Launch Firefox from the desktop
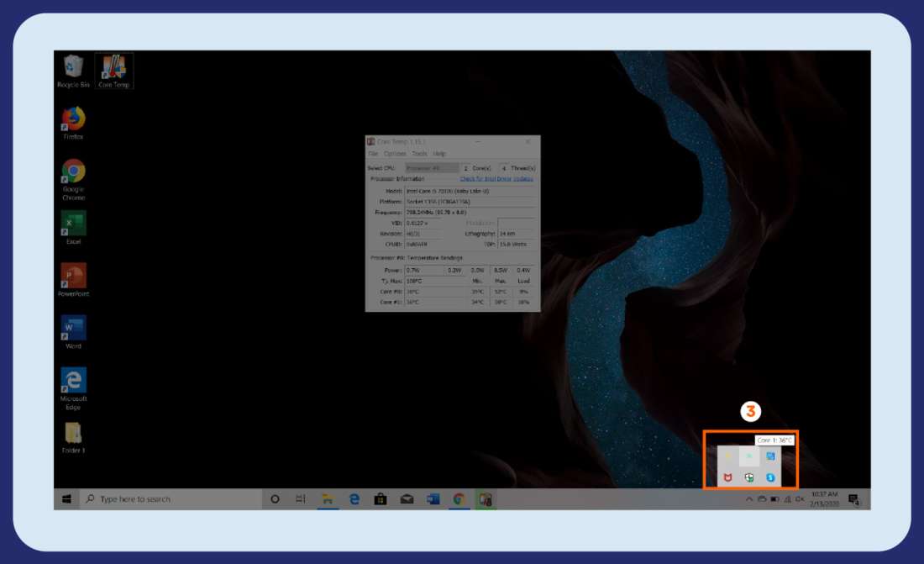The width and height of the screenshot is (924, 564). 73,119
